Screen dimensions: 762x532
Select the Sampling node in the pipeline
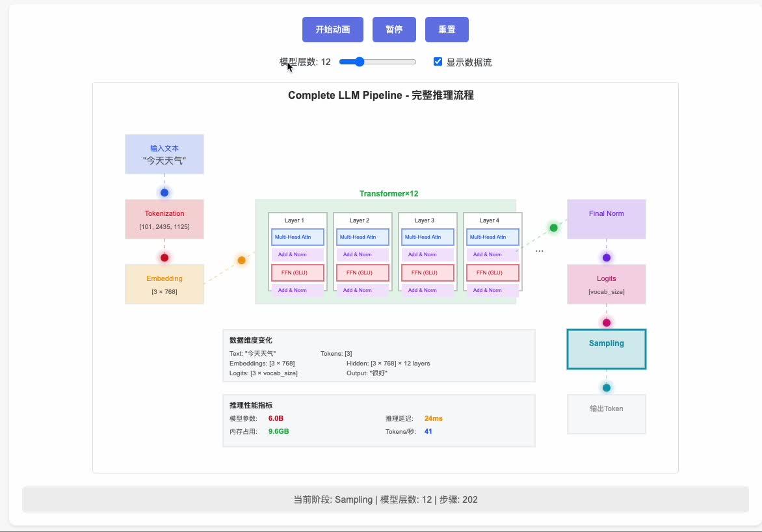click(606, 349)
